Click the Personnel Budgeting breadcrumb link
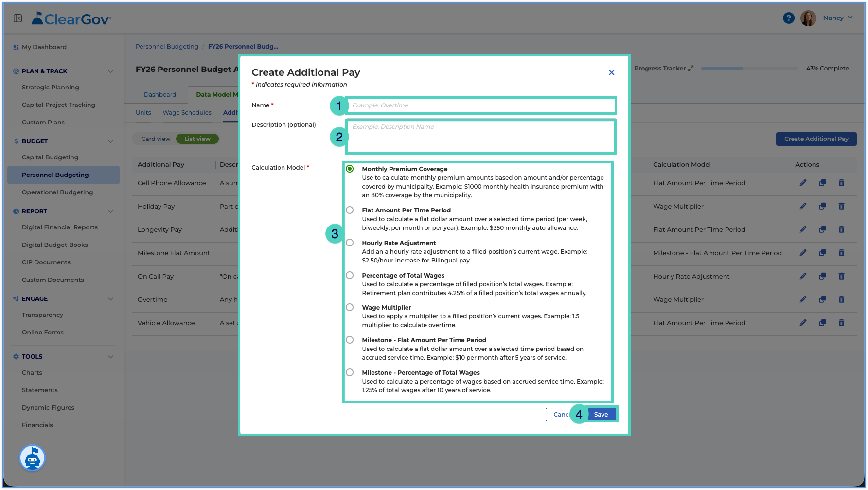This screenshot has width=868, height=490. tap(167, 47)
